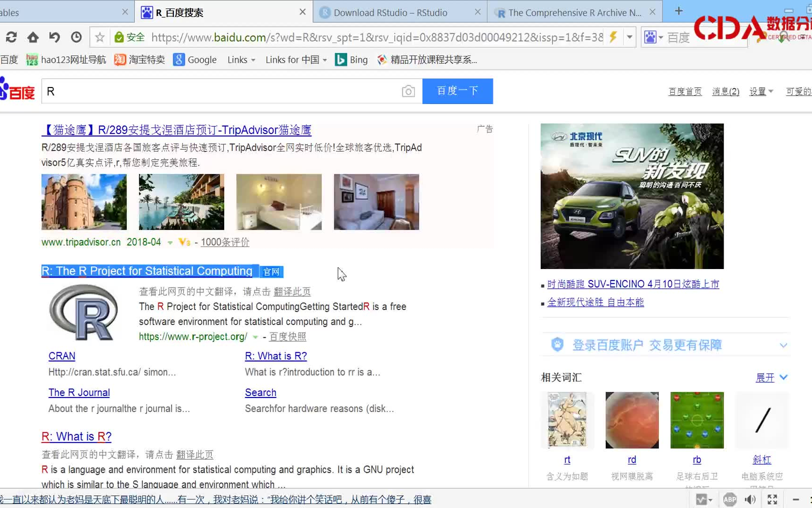Open browsing history clock icon

[76, 37]
